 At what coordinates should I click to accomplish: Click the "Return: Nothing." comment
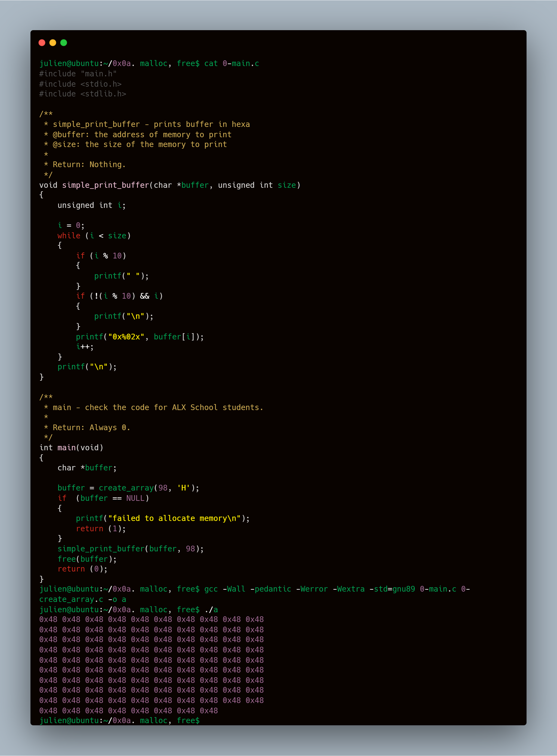85,165
